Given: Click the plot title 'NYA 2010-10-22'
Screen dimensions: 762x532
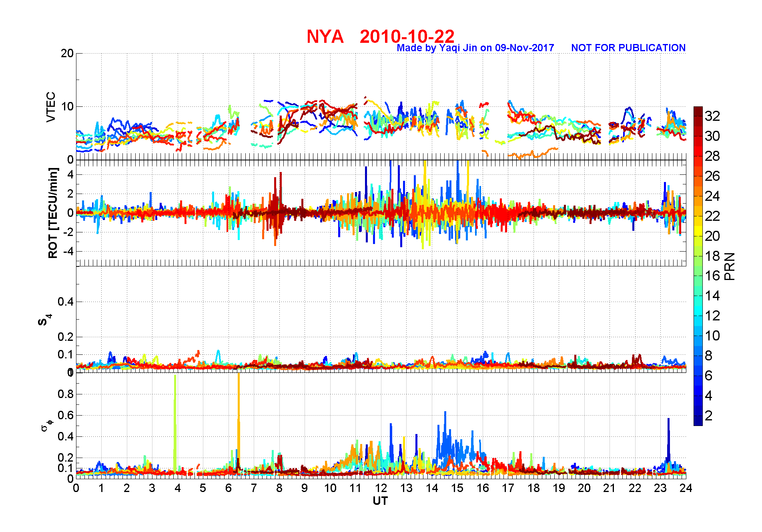Looking at the screenshot, I should pyautogui.click(x=380, y=36).
